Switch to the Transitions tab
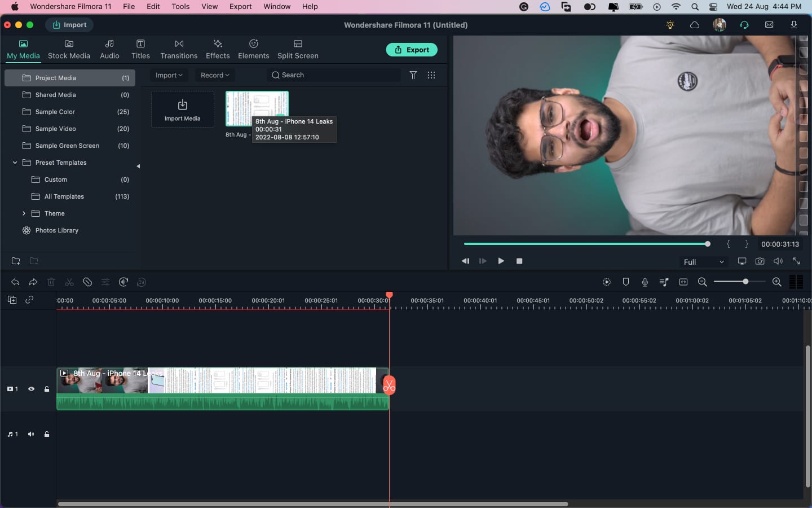Screen dimensions: 812x508 pos(179,50)
